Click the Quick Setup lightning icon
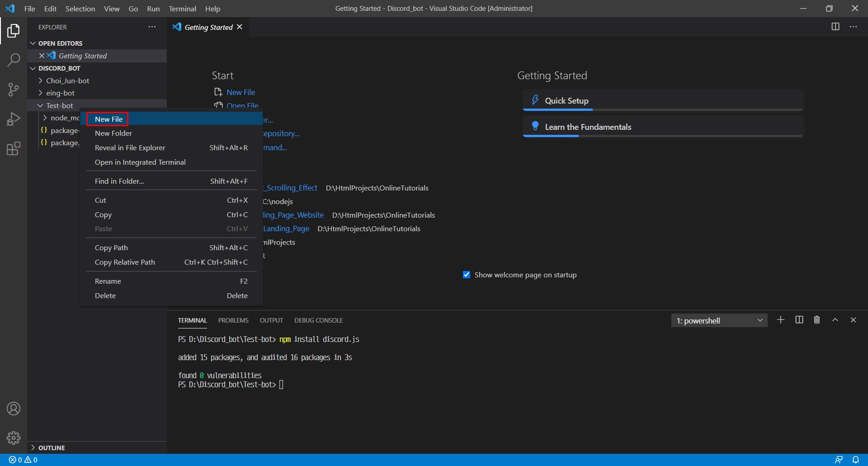 point(535,100)
